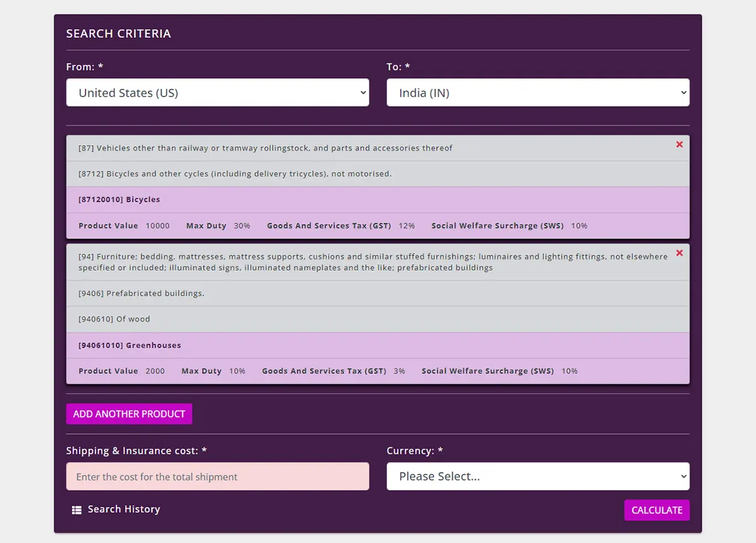This screenshot has width=756, height=543.
Task: Click the Search Criteria heading
Action: click(x=119, y=33)
